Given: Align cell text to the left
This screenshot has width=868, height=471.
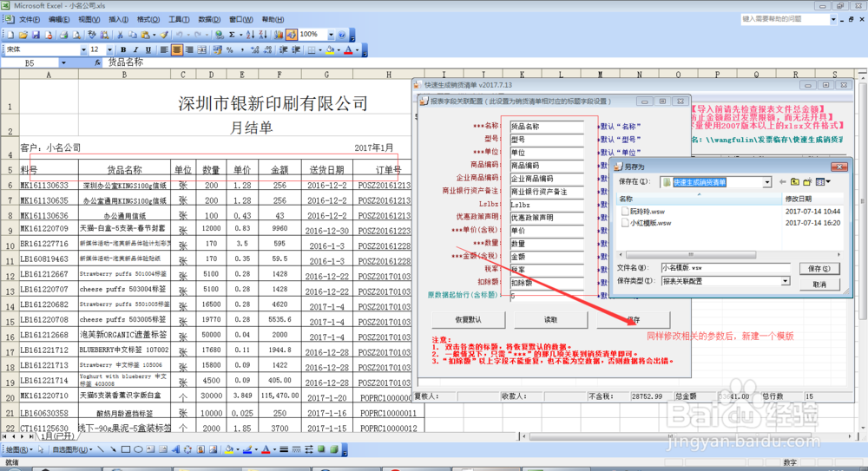Looking at the screenshot, I should [x=164, y=49].
